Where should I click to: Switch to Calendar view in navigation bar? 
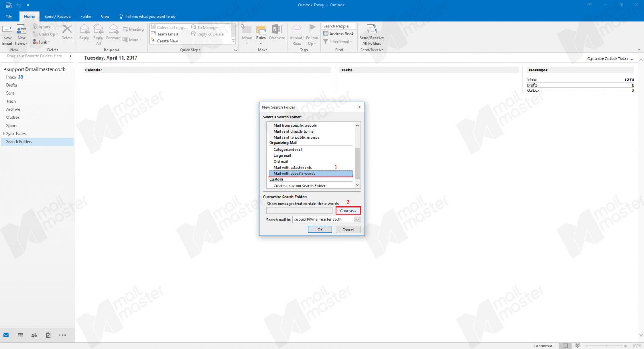(x=20, y=335)
